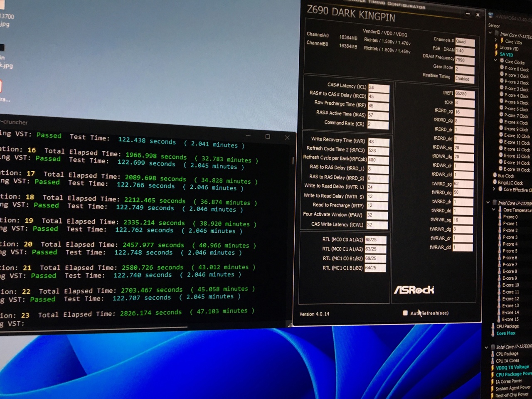Select the Rest-of-Chip Power sensor row
The height and width of the screenshot is (399, 532).
510,395
